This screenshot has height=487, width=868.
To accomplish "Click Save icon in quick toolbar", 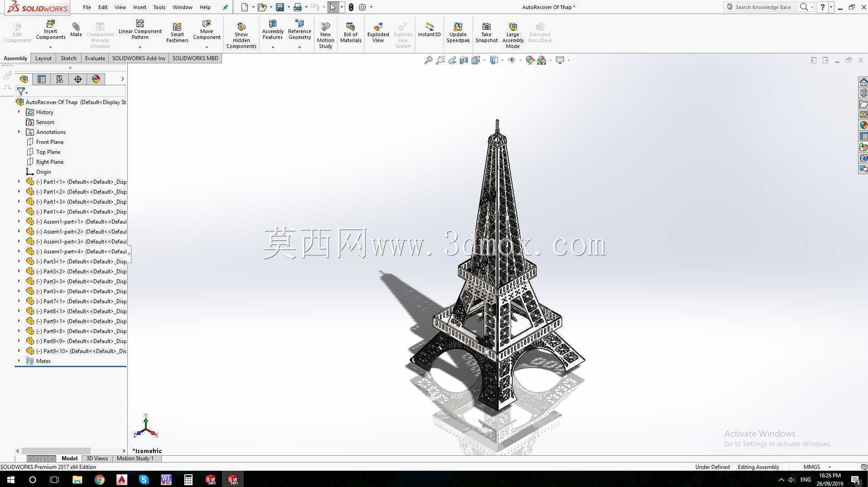I will coord(280,7).
